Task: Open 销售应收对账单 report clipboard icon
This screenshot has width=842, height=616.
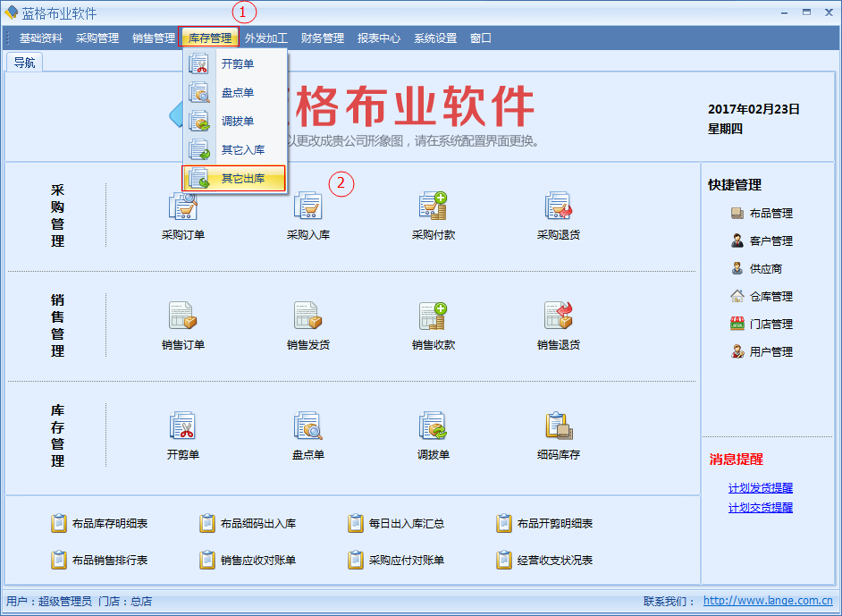Action: 206,560
